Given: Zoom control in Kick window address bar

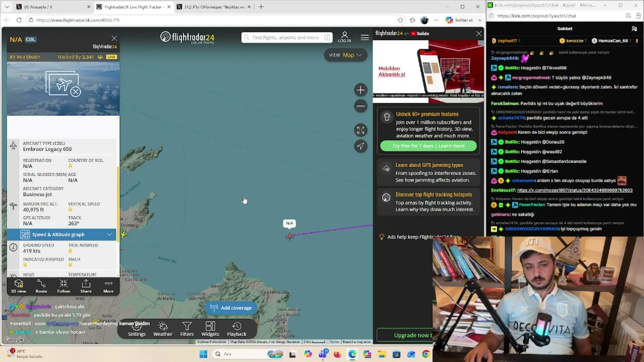Looking at the screenshot, I should click(628, 16).
